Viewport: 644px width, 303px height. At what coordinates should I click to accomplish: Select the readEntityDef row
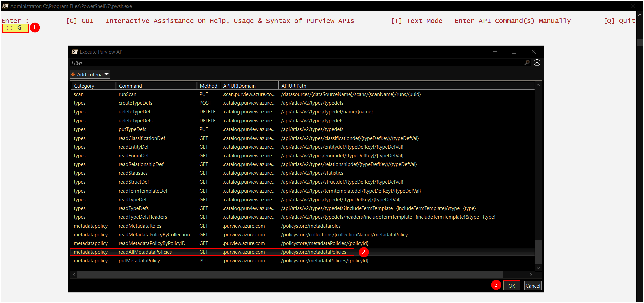tap(302, 147)
